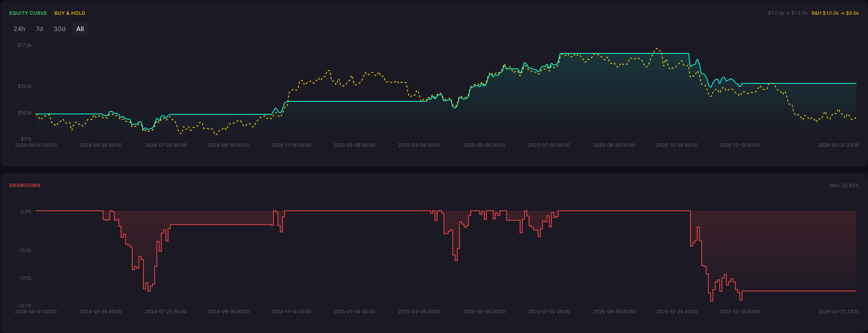Click drawdown chart date 2024-09-19 00:00
868x333 pixels.
click(229, 311)
